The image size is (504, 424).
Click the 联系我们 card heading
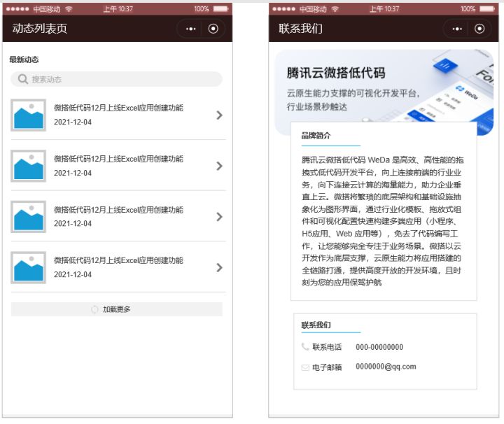(x=316, y=325)
